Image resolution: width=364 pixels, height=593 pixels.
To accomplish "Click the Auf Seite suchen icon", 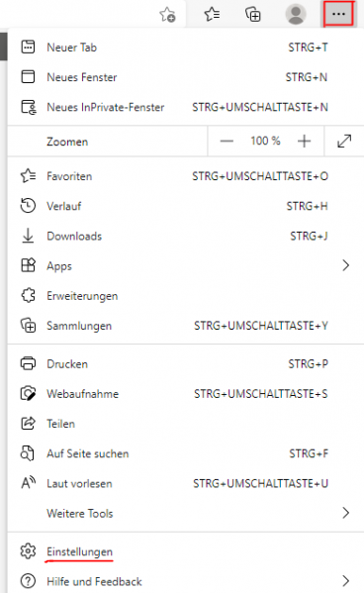I will pos(28,453).
